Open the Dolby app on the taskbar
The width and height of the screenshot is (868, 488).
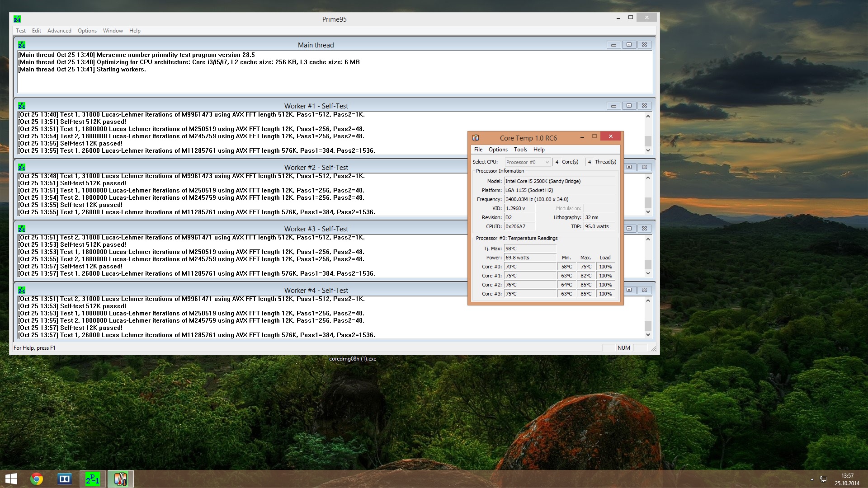pyautogui.click(x=65, y=479)
